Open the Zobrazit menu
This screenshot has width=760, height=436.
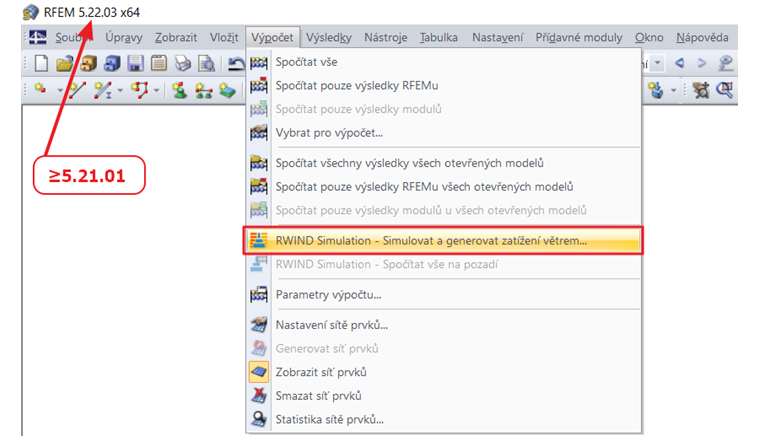(176, 37)
